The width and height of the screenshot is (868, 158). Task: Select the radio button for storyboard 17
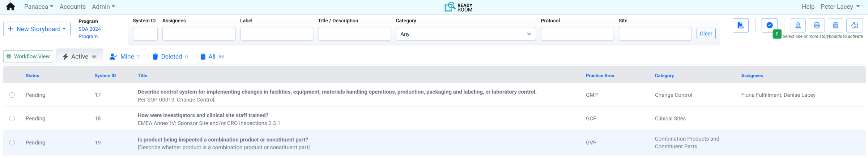click(12, 95)
